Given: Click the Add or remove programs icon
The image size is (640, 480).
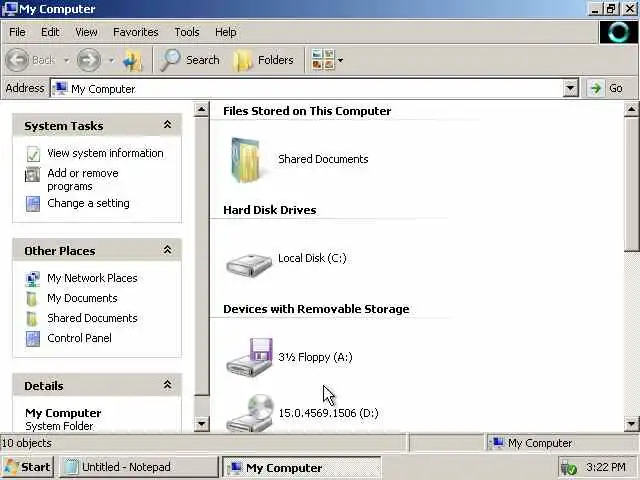Looking at the screenshot, I should click(x=33, y=174).
